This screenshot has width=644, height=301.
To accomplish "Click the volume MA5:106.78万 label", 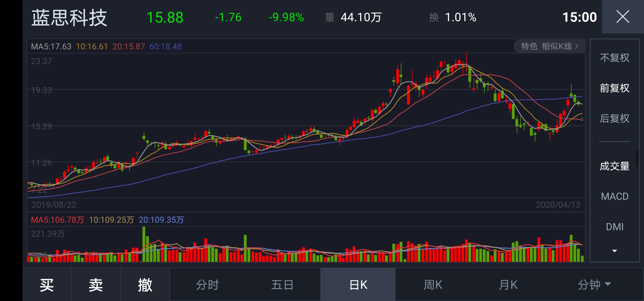I will point(57,220).
